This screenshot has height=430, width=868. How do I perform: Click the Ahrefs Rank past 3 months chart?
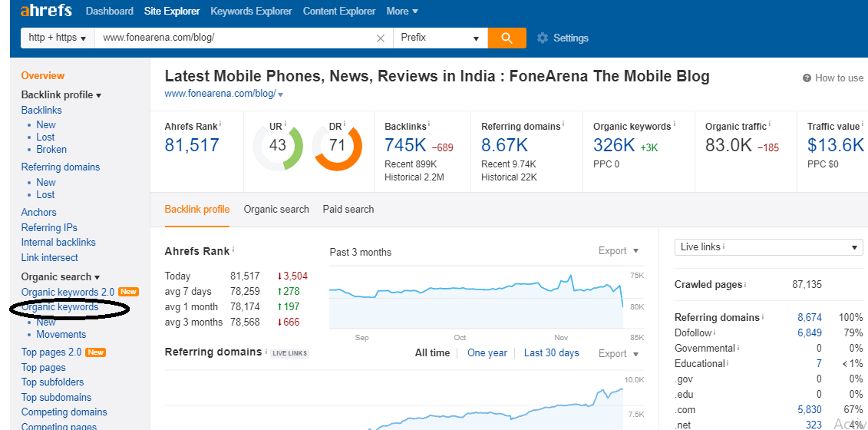click(476, 298)
